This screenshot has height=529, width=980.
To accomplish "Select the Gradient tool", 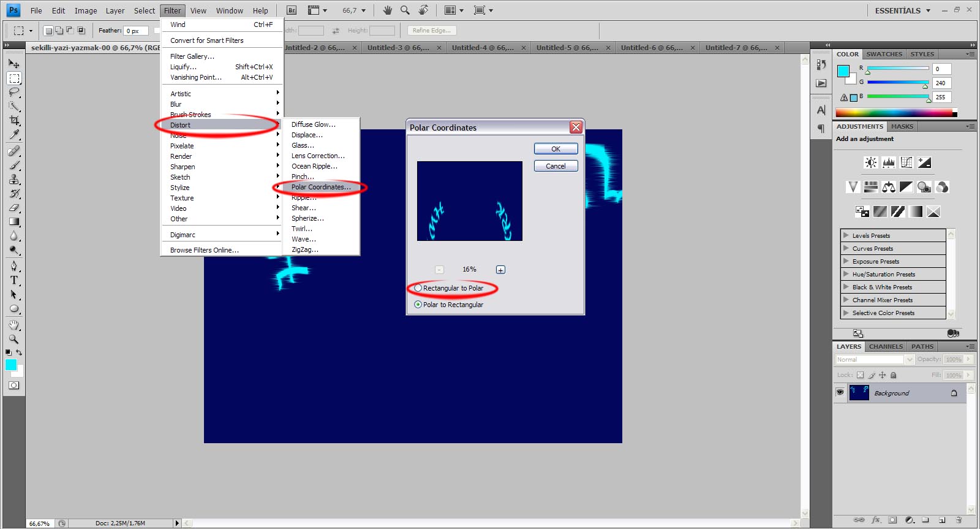I will click(x=14, y=222).
